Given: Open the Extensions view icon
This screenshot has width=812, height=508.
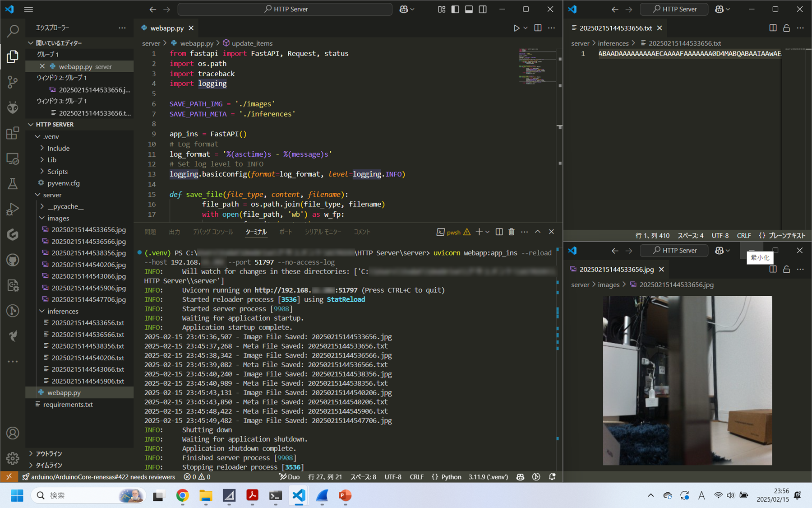Looking at the screenshot, I should [13, 133].
